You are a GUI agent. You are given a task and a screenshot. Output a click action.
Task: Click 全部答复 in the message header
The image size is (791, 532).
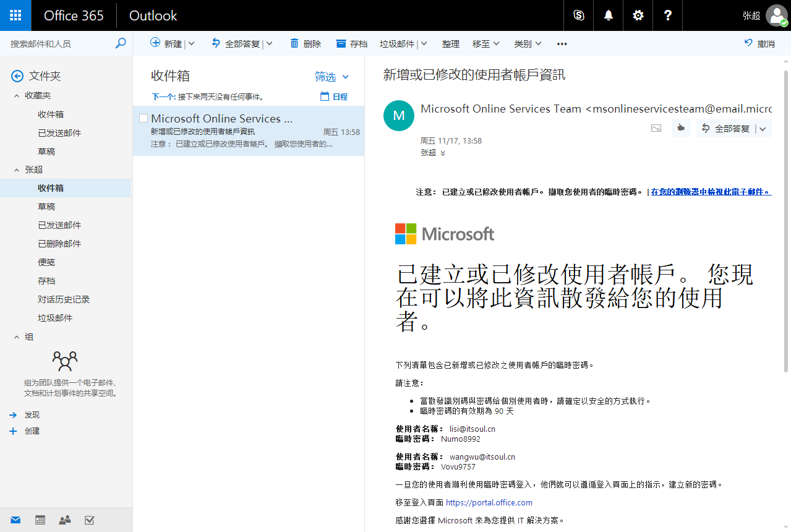tap(725, 128)
